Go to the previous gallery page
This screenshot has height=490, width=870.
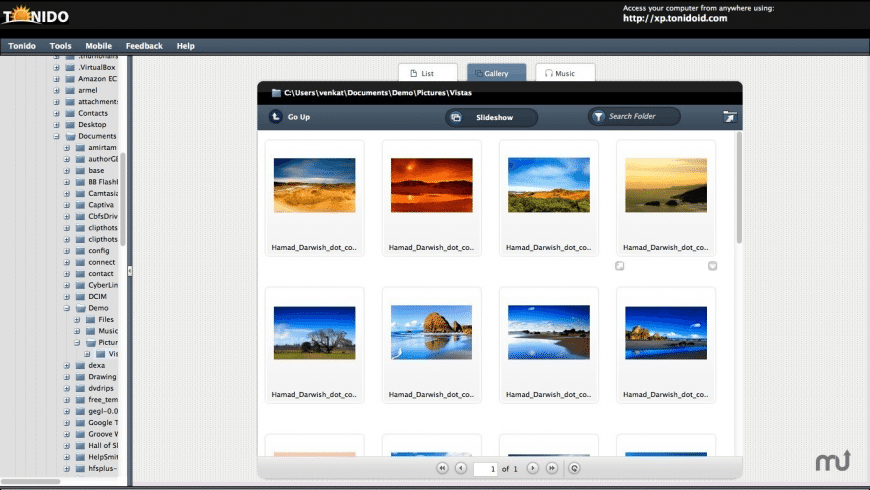tap(461, 468)
